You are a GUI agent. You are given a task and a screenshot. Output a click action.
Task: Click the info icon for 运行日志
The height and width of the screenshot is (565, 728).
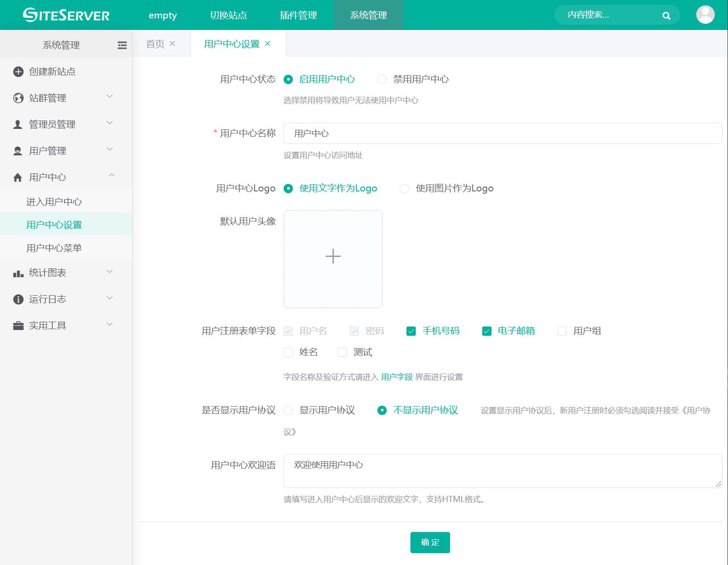(x=18, y=300)
